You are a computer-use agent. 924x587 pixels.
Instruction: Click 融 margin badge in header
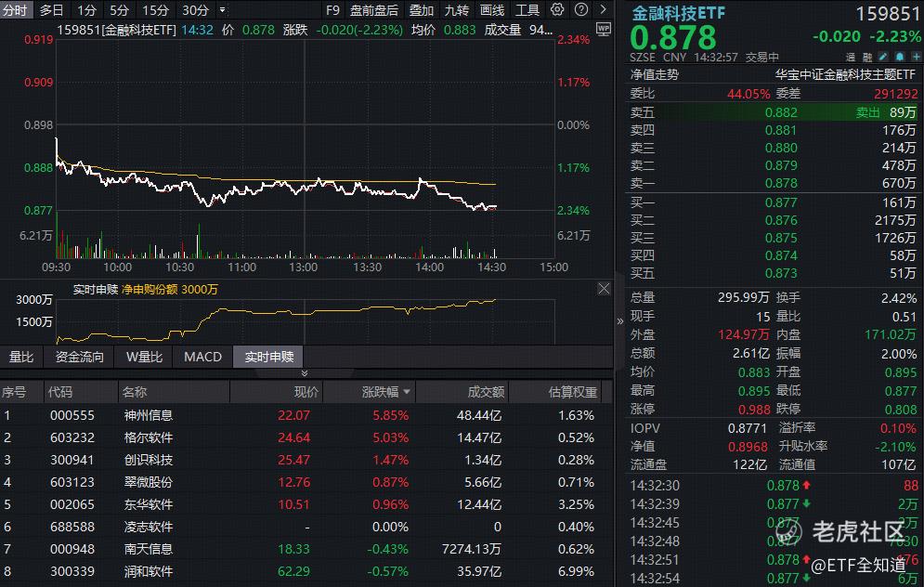(x=866, y=57)
